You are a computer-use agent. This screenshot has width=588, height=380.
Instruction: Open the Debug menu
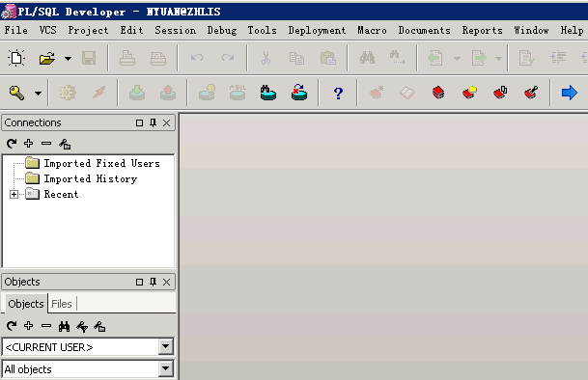(222, 30)
